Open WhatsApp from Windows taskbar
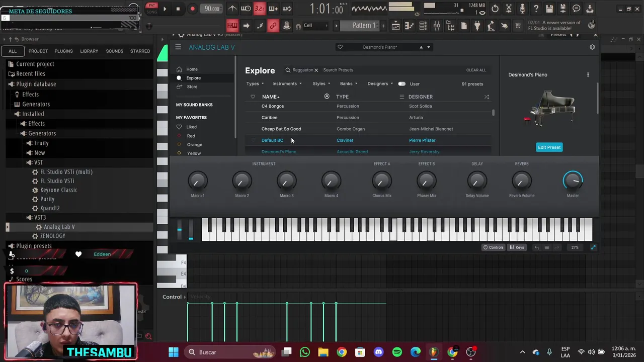Screen dimensions: 644x362 point(305,352)
